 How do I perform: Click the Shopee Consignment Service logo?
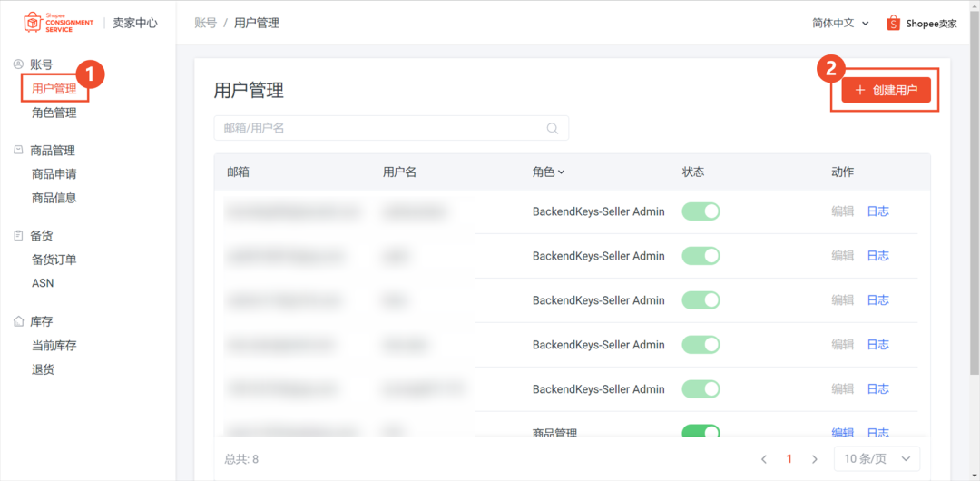(58, 23)
